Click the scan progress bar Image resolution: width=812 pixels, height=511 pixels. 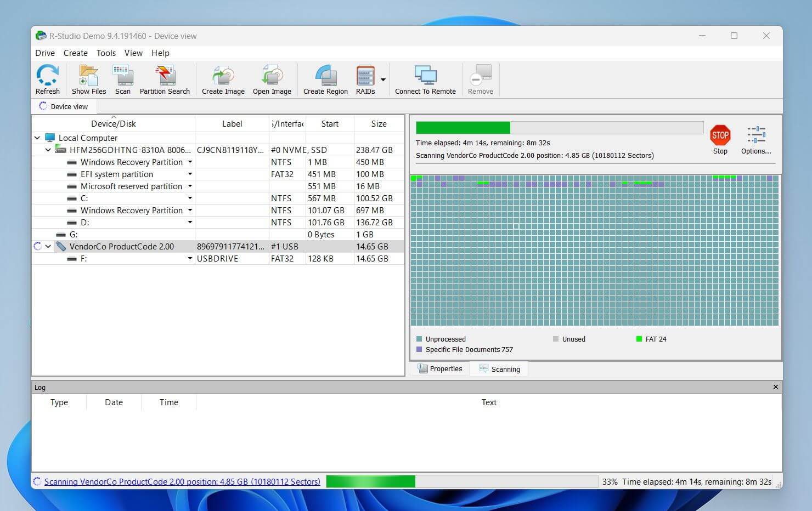click(559, 127)
